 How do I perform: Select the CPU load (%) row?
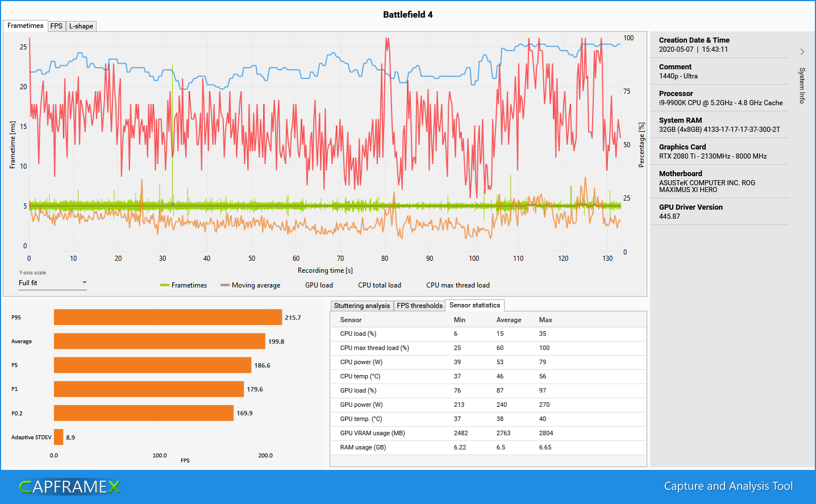coord(488,334)
